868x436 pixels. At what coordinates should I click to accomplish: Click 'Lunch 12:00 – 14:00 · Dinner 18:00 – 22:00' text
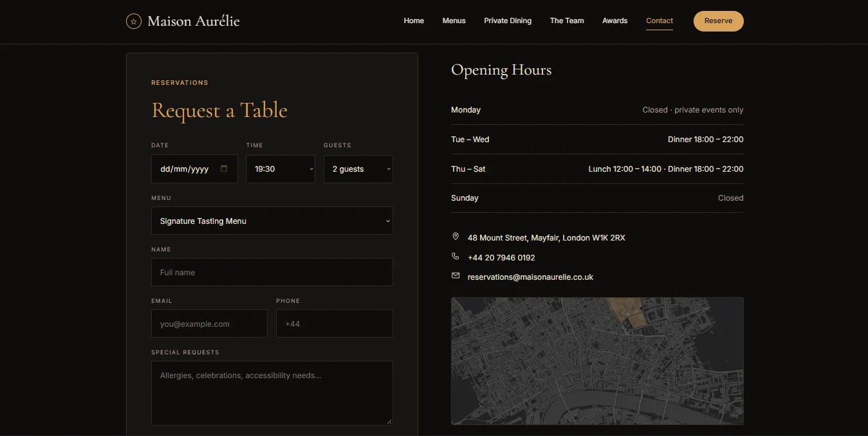(666, 169)
